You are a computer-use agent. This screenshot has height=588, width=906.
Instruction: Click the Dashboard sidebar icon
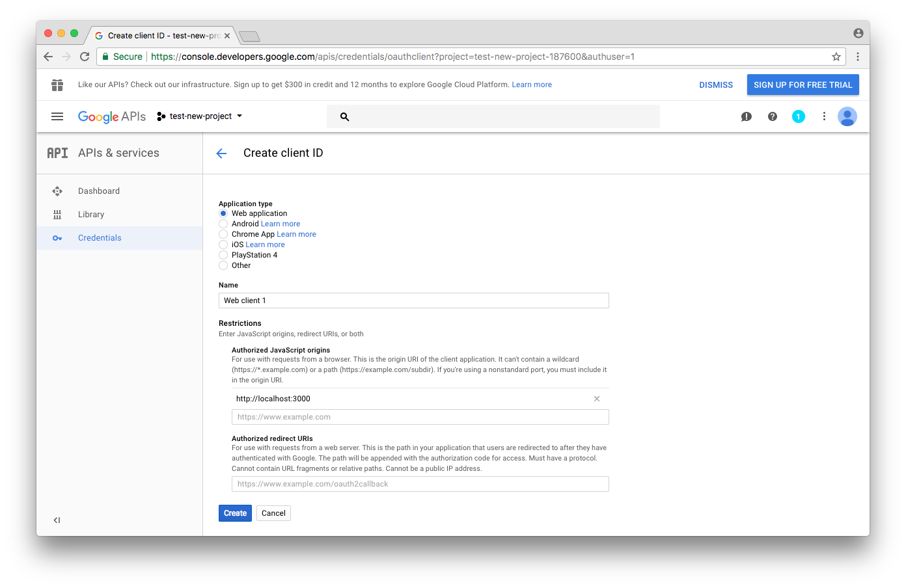57,191
